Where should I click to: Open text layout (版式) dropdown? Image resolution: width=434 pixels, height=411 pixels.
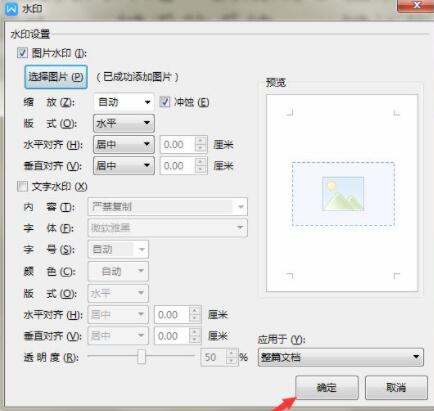point(118,293)
